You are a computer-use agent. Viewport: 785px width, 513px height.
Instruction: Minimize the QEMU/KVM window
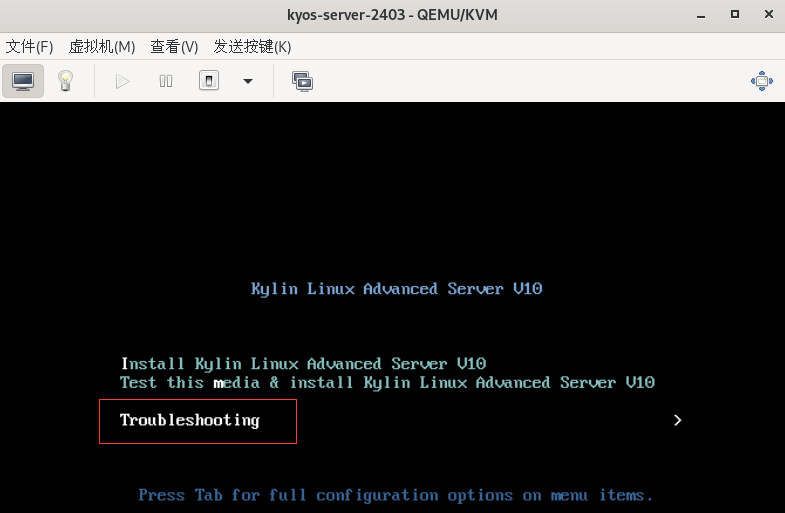[x=701, y=15]
